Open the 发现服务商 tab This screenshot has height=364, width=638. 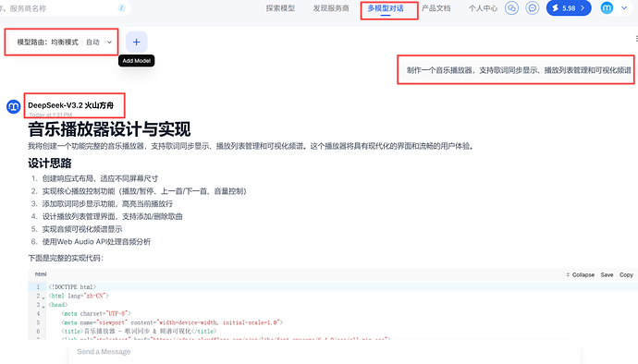tap(331, 8)
